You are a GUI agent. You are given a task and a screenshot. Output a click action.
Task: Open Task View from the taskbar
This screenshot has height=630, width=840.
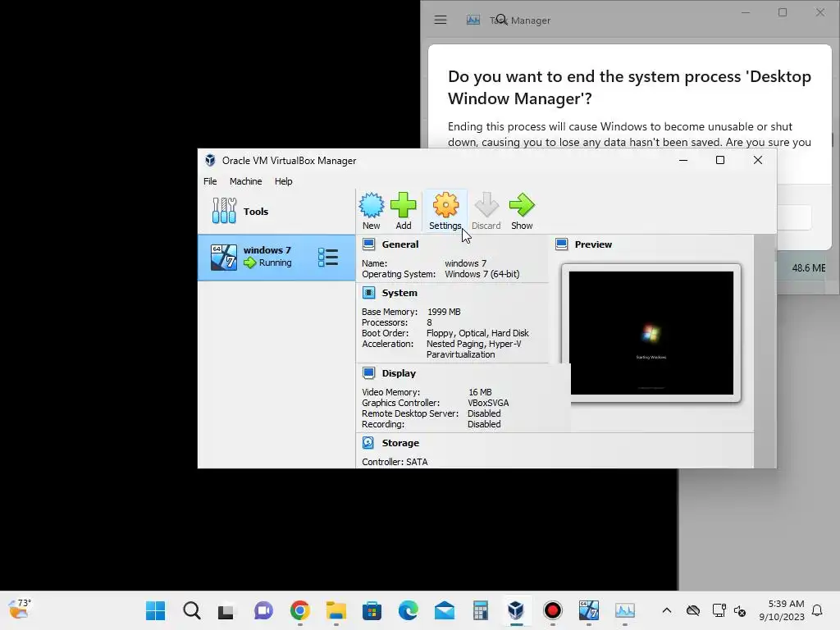[226, 610]
